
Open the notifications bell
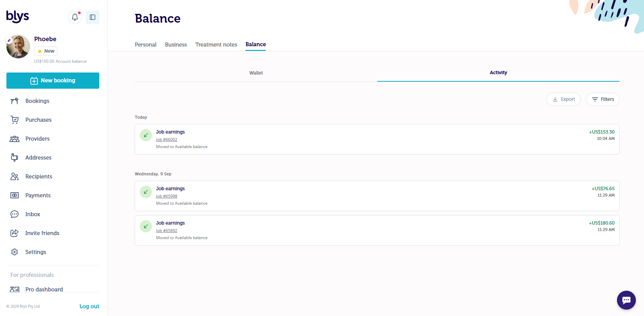75,17
